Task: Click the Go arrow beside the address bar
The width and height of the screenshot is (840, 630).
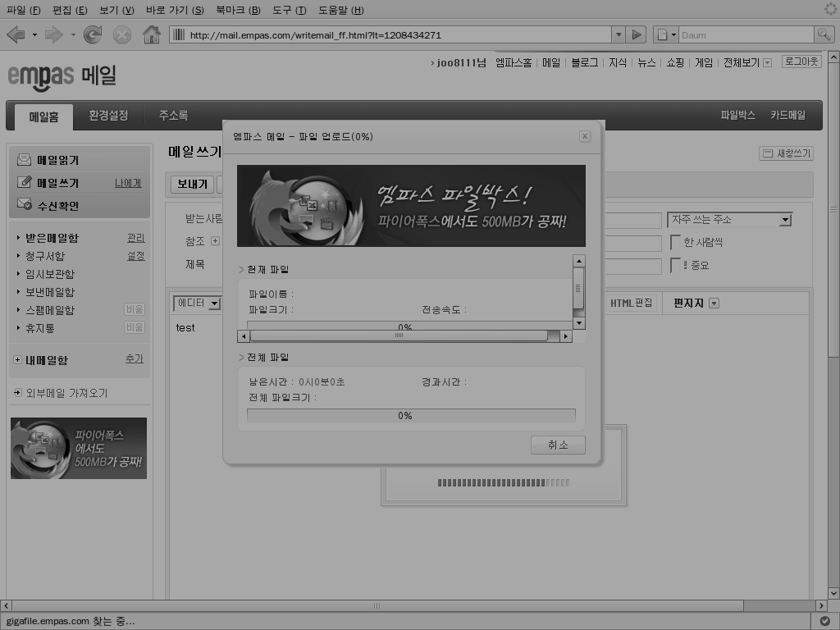Action: click(x=637, y=34)
